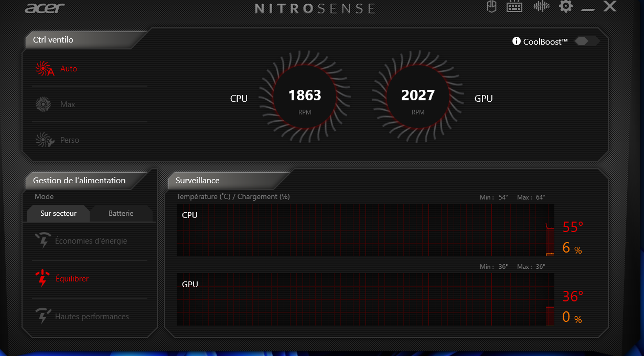
Task: Click the CoolBoost™ label
Action: (x=545, y=41)
